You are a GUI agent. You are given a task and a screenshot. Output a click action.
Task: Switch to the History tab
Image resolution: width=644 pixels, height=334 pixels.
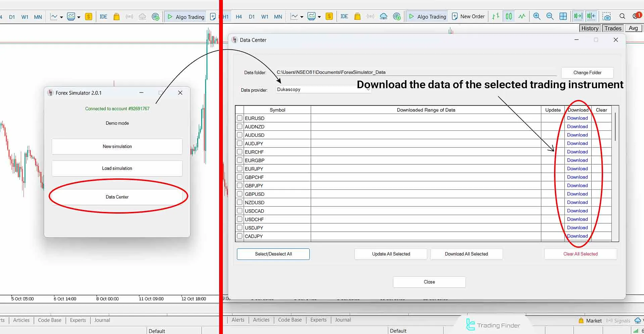point(589,29)
